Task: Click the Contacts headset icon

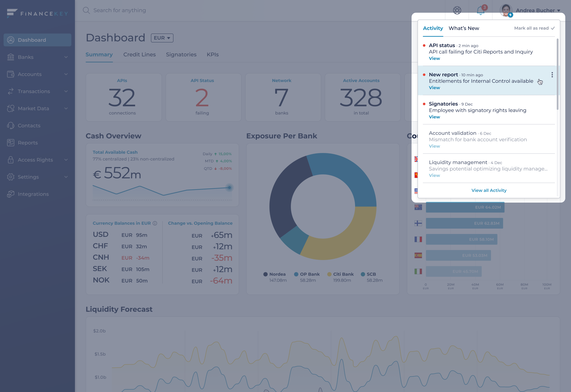Action: (11, 126)
